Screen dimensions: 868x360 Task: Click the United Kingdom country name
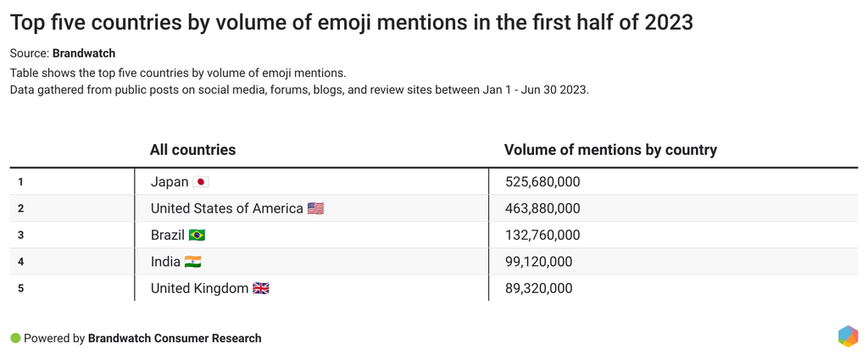(199, 289)
